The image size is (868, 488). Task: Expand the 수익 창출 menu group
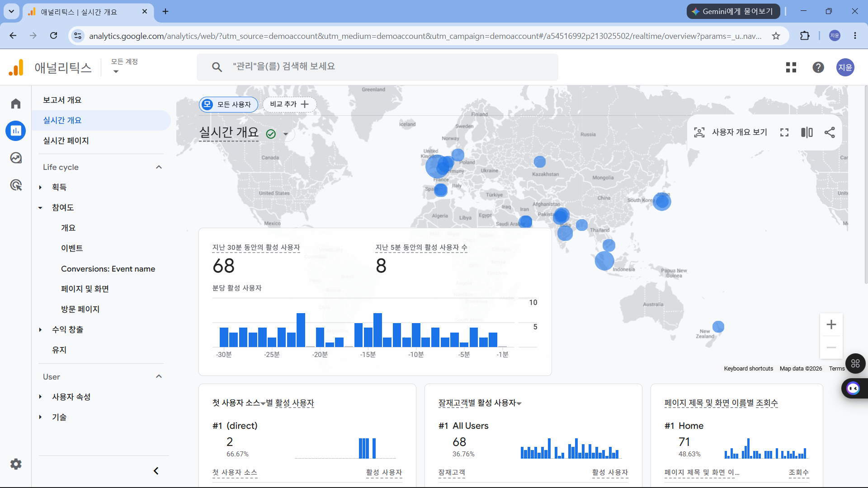coord(40,330)
